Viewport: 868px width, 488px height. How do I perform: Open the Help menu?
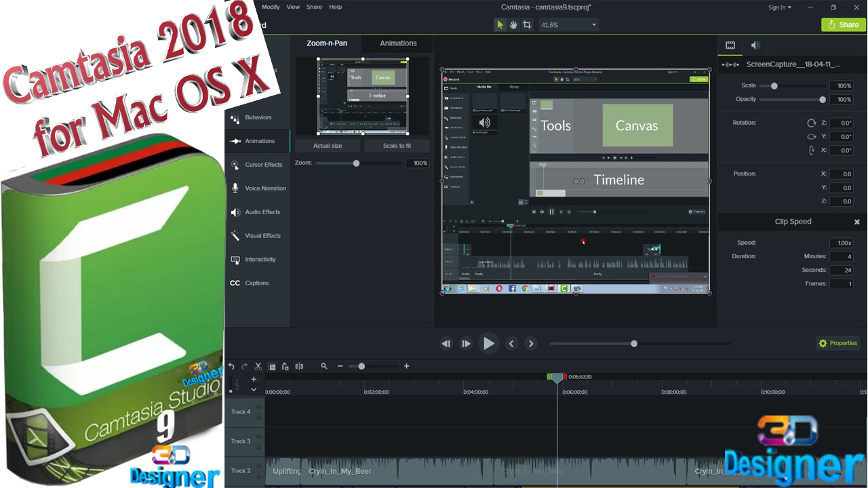pos(335,7)
